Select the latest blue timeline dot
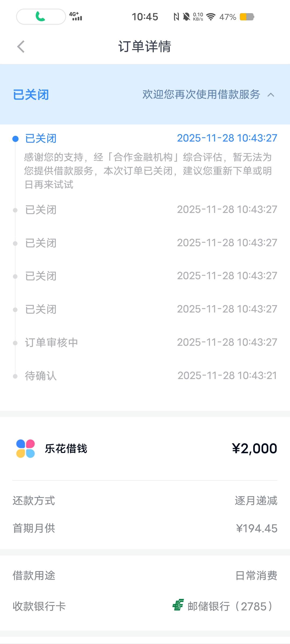Screen dimensions: 290x644 16,139
